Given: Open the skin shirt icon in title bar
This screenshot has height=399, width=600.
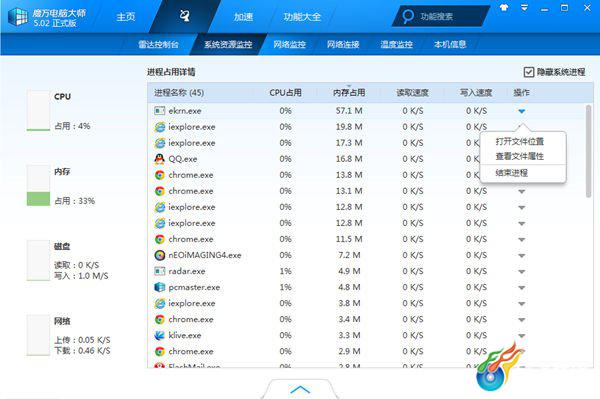Looking at the screenshot, I should (x=504, y=8).
